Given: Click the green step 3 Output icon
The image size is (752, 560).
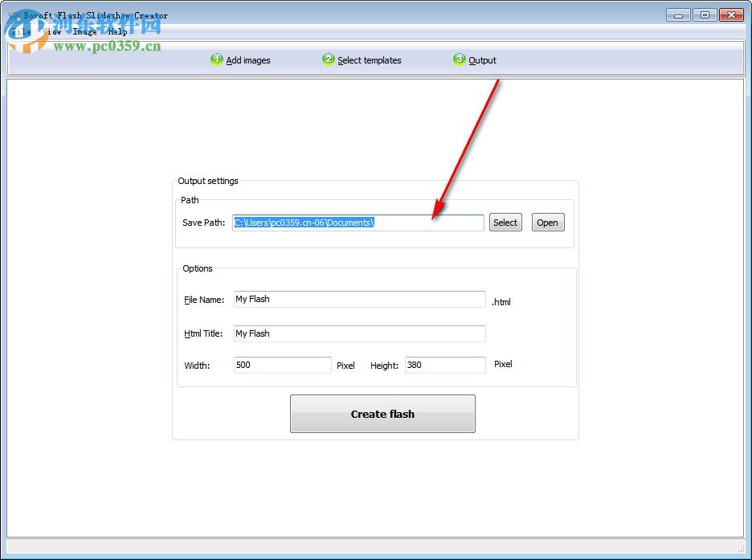Looking at the screenshot, I should [x=460, y=59].
